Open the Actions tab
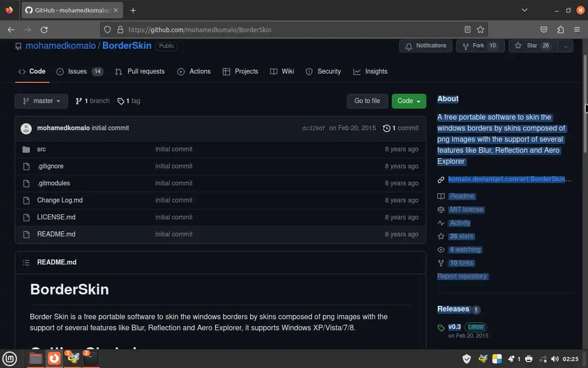This screenshot has height=368, width=588. 194,71
